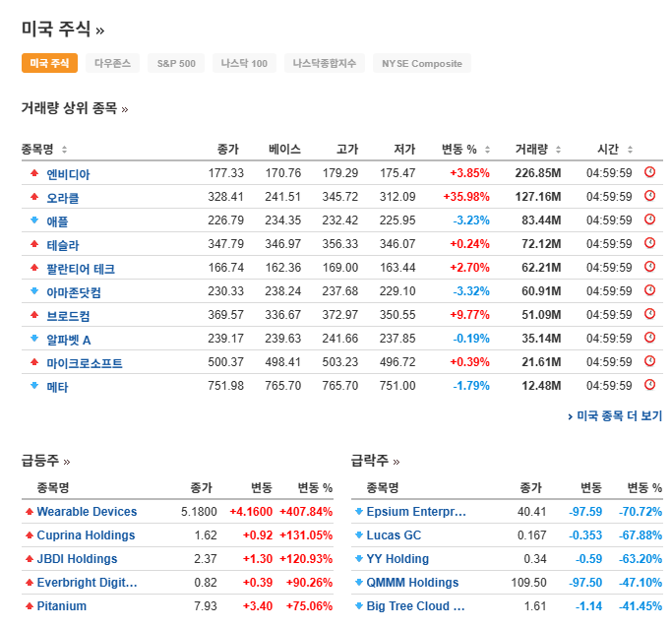
Task: Click the red up arrow beside 마이크로소프트
Action: tap(34, 361)
